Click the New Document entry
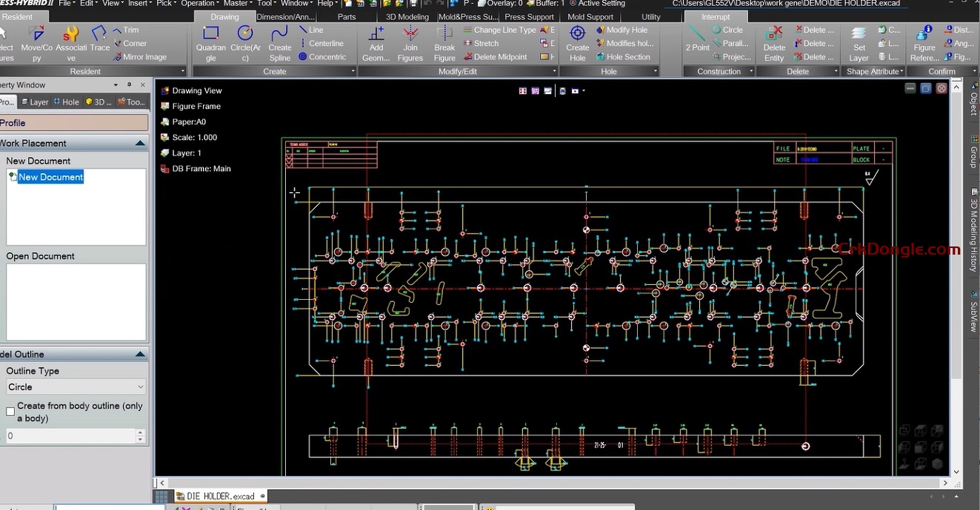Viewport: 980px width, 510px height. 52,177
